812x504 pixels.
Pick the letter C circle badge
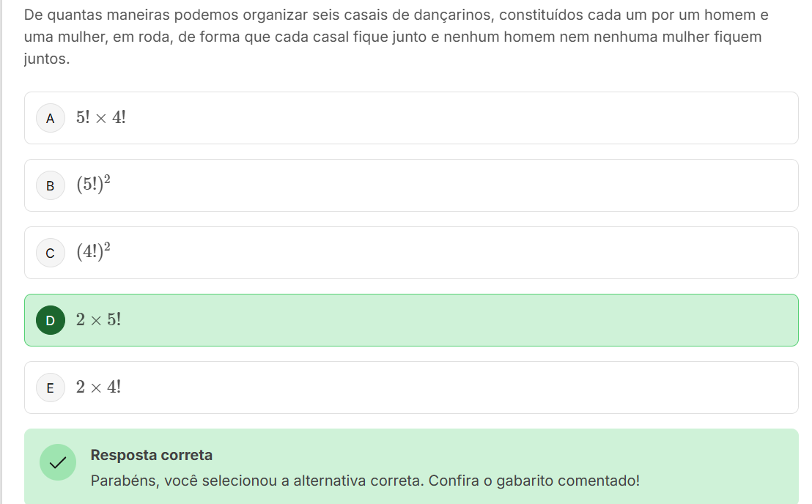pyautogui.click(x=50, y=253)
